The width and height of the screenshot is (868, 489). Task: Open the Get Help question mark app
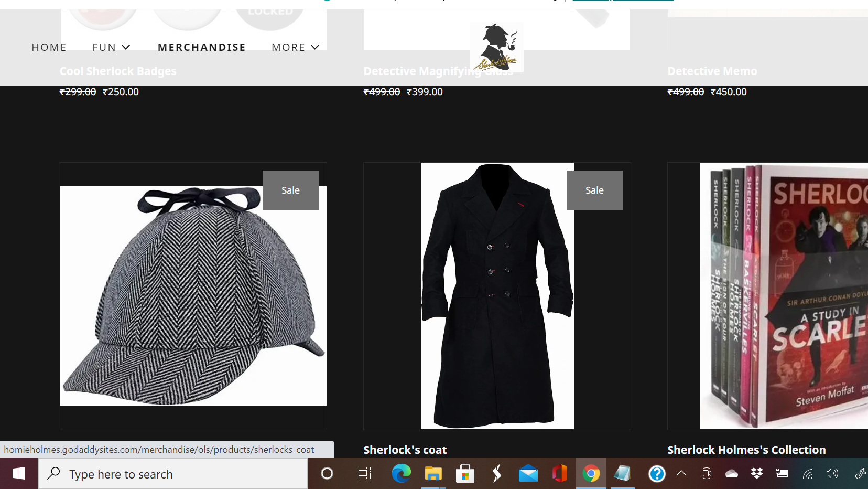pos(657,474)
